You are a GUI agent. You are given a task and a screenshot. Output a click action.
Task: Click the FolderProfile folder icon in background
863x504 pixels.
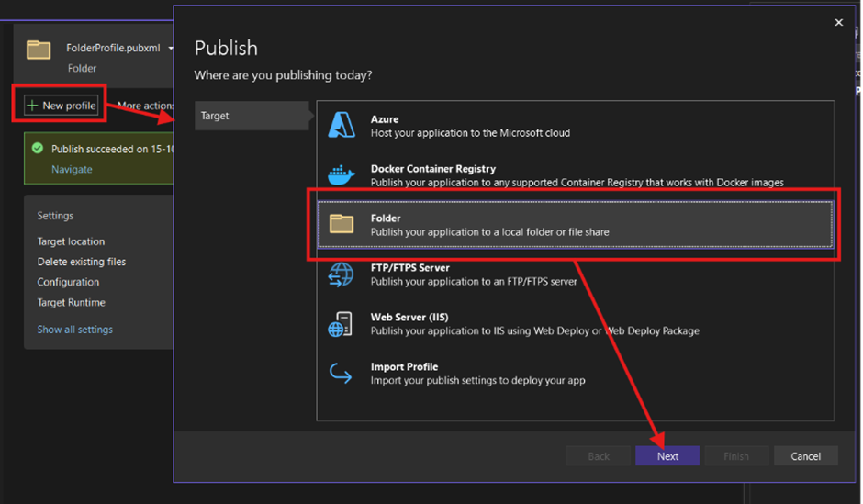click(x=39, y=50)
